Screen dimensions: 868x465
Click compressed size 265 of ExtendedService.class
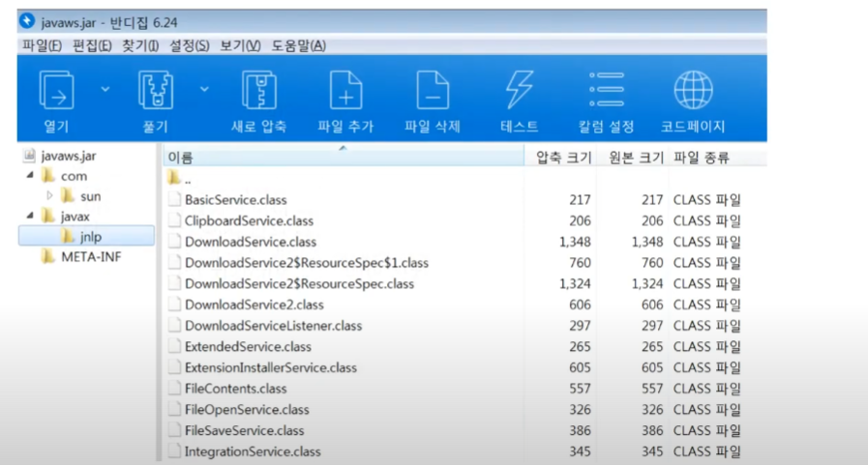581,347
